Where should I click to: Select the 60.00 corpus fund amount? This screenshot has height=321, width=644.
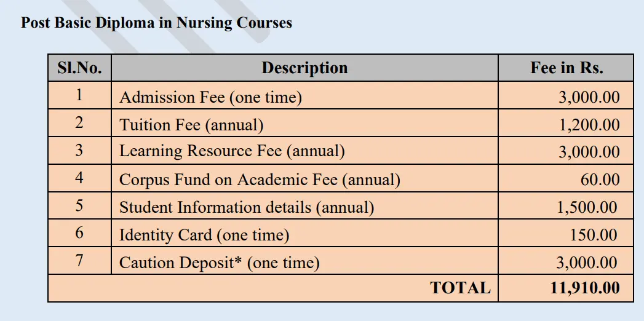click(600, 180)
